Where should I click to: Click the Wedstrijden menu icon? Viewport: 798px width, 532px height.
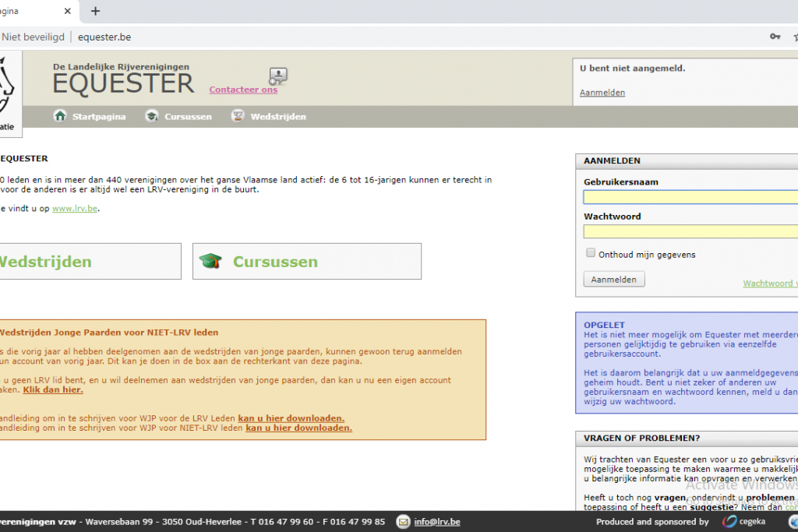pyautogui.click(x=238, y=116)
